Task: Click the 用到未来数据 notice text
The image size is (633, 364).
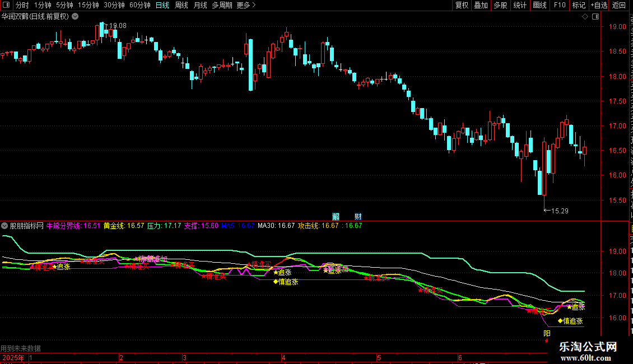Action: click(x=21, y=348)
